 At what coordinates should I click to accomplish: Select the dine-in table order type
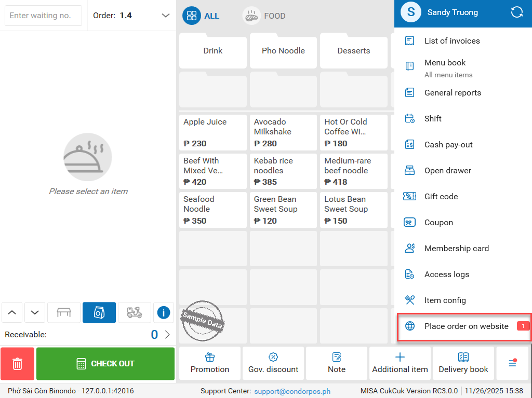pyautogui.click(x=64, y=312)
